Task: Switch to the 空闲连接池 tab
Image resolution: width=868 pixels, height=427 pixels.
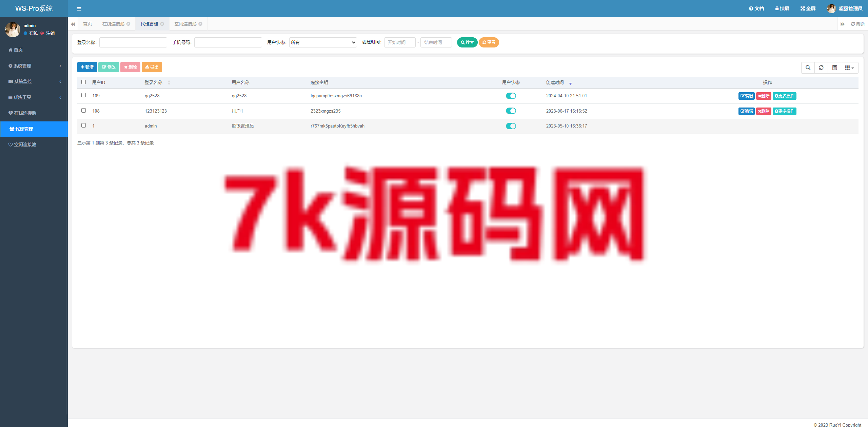Action: click(x=185, y=24)
